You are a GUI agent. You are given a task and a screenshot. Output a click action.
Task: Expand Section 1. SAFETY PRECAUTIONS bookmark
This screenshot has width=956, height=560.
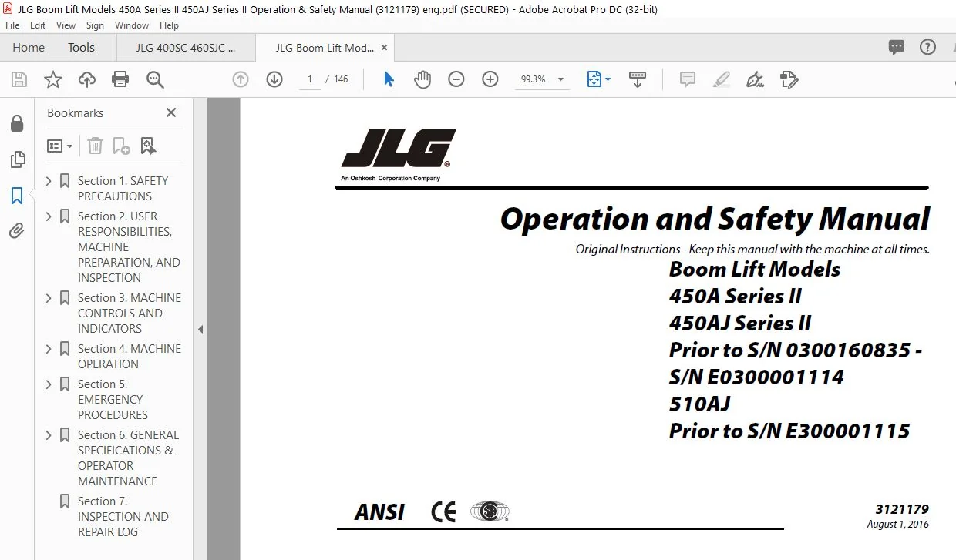pyautogui.click(x=49, y=181)
